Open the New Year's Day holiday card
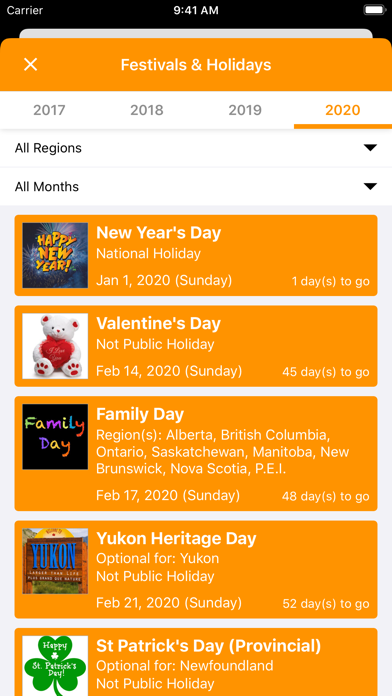Viewport: 392px width, 696px height. click(x=196, y=255)
